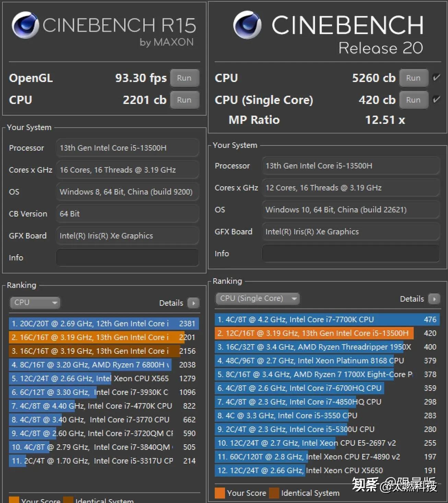
Task: Select the AMD Ryzen 7 6800H ranking row
Action: [104, 365]
